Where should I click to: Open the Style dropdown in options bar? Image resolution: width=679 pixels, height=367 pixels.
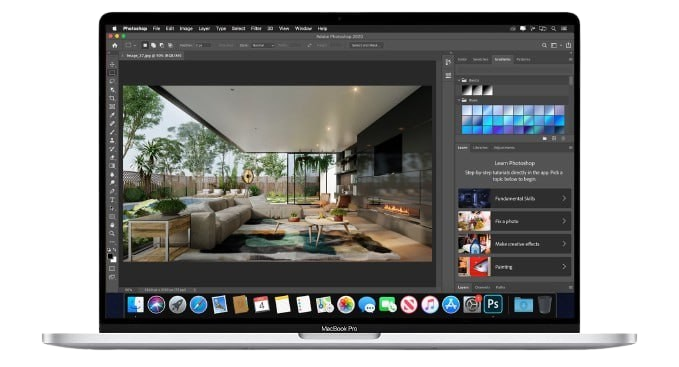coord(263,45)
